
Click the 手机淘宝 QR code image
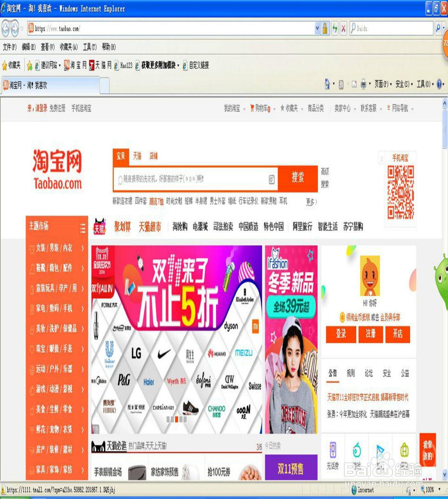coord(401,193)
